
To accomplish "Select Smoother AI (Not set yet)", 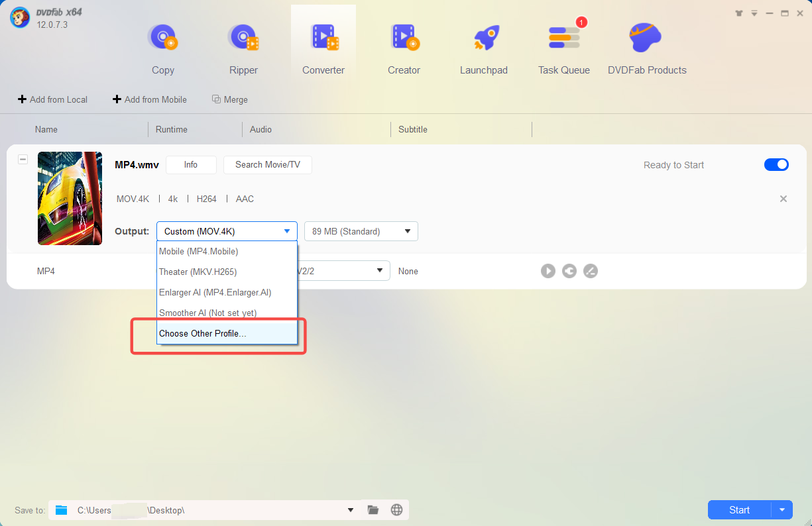I will tap(227, 313).
